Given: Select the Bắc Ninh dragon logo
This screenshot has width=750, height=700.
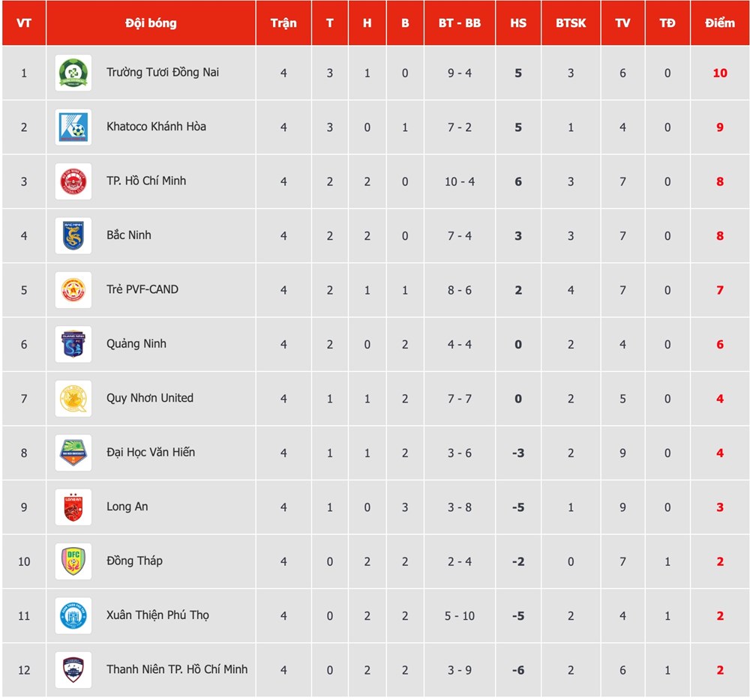Looking at the screenshot, I should click(73, 236).
